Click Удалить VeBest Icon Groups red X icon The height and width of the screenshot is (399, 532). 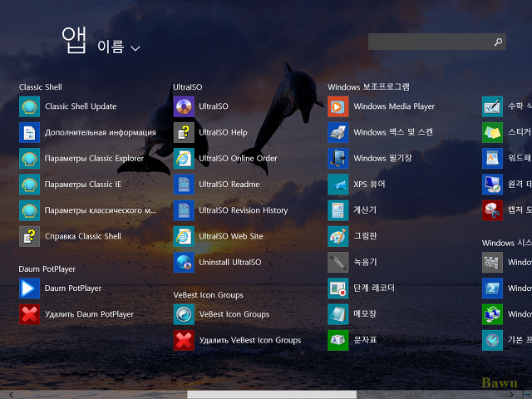pyautogui.click(x=184, y=340)
